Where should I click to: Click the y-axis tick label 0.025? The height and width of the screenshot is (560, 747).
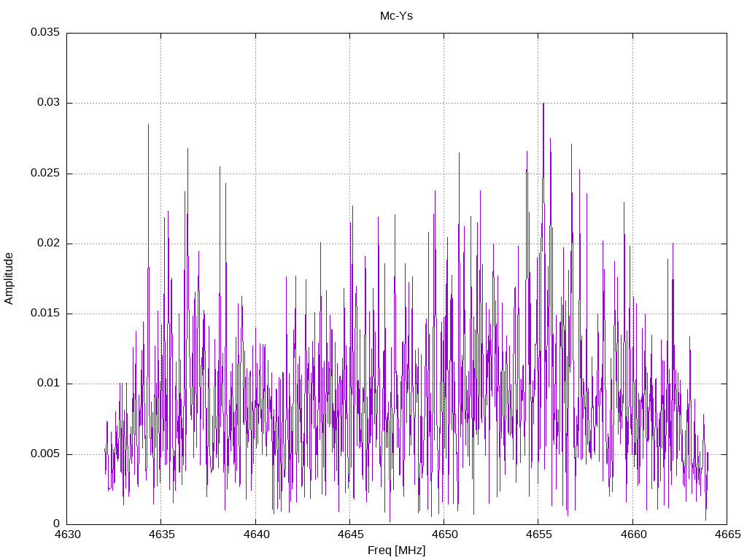pos(45,173)
